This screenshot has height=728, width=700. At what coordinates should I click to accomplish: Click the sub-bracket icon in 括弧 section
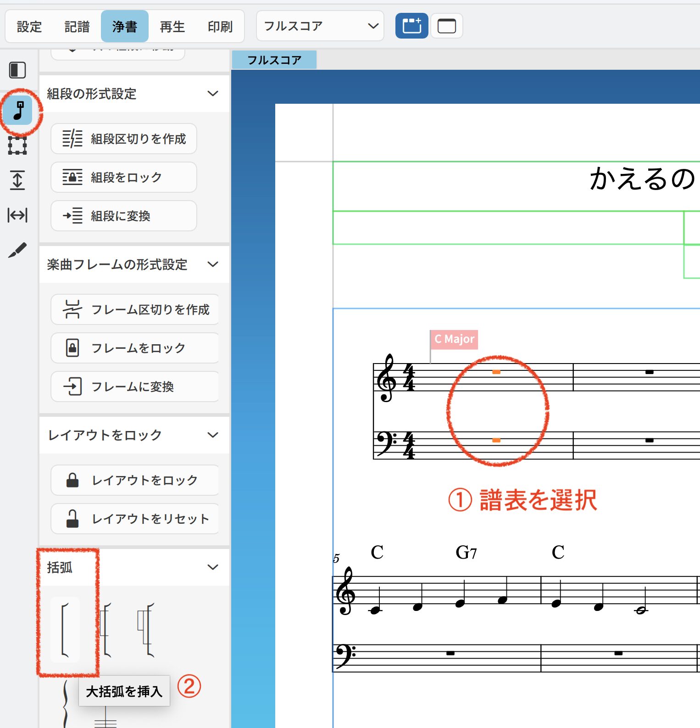106,630
